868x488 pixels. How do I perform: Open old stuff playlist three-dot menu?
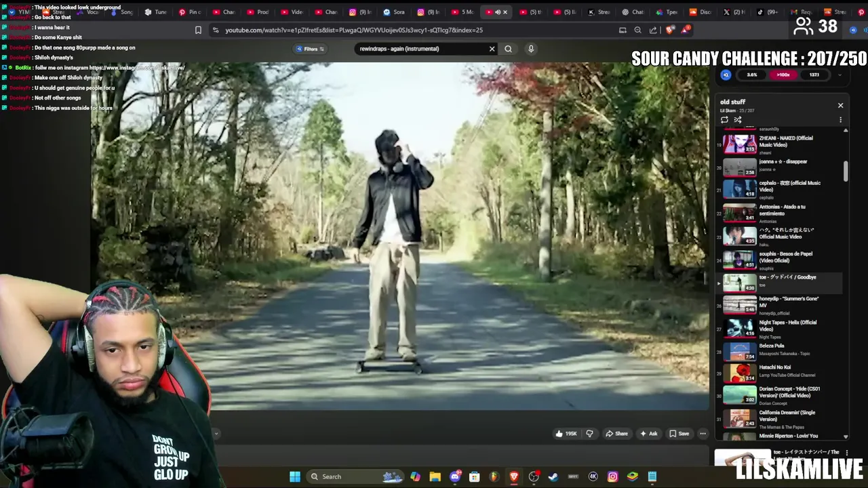840,120
